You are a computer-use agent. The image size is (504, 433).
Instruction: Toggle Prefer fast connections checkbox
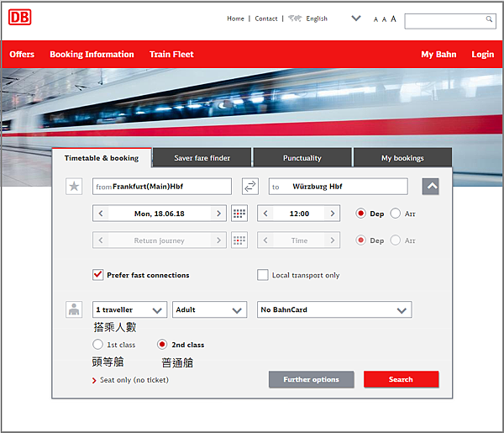(98, 275)
